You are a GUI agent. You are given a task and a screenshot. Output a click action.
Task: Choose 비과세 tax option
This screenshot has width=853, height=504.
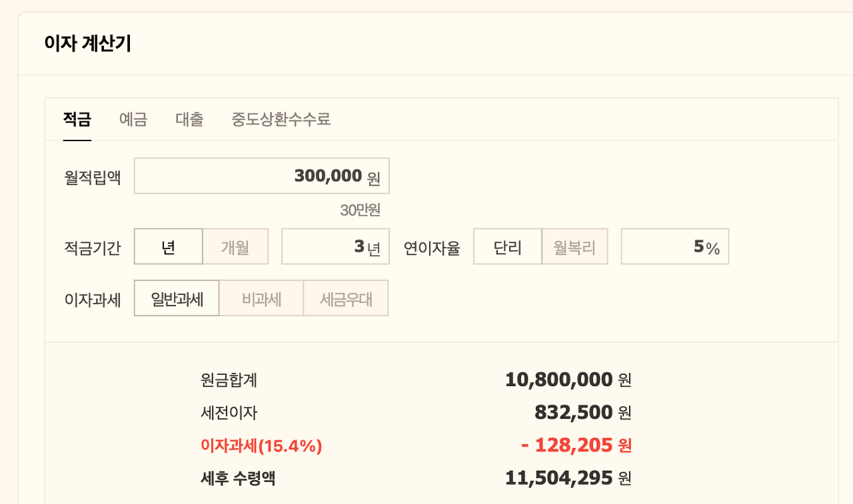point(261,298)
